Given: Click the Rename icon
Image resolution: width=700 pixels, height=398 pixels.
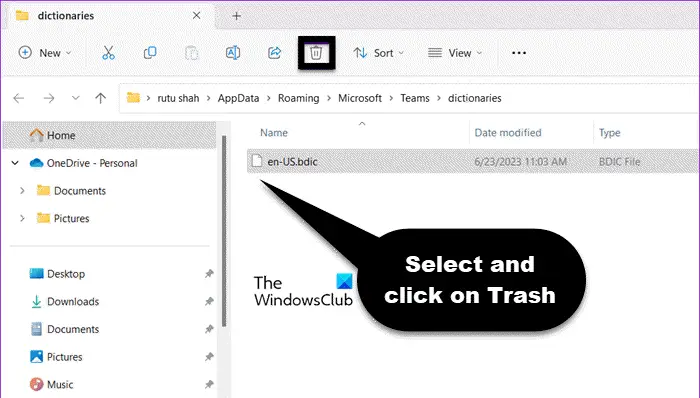Looking at the screenshot, I should coord(233,53).
